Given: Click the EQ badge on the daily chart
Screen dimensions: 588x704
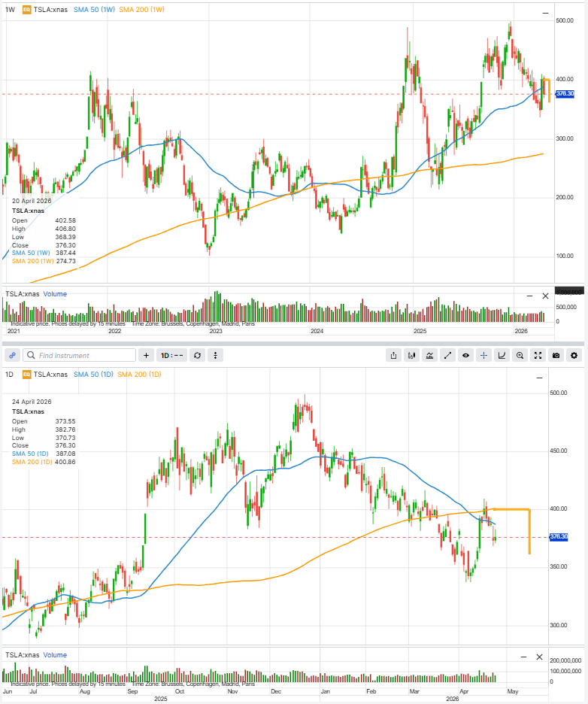Looking at the screenshot, I should click(27, 374).
